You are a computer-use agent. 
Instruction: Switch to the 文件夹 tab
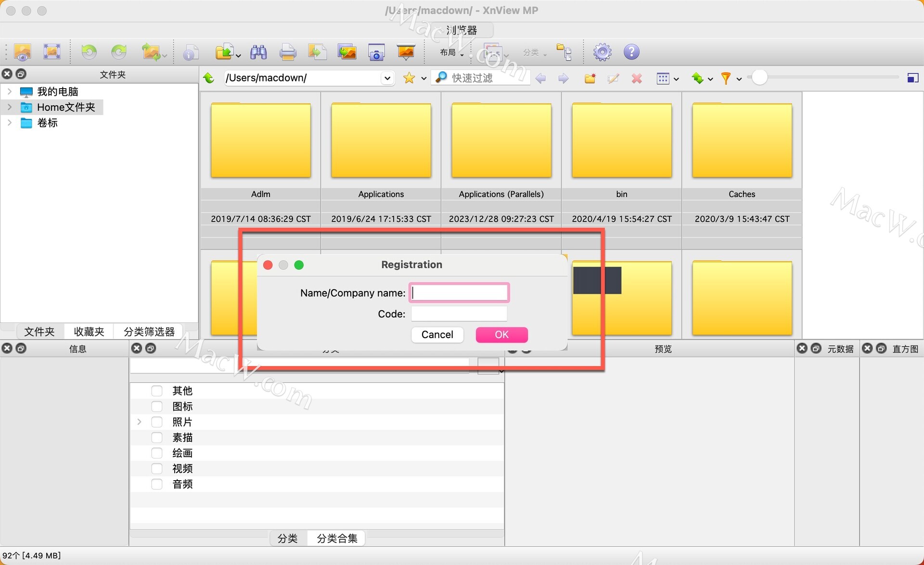(x=39, y=331)
